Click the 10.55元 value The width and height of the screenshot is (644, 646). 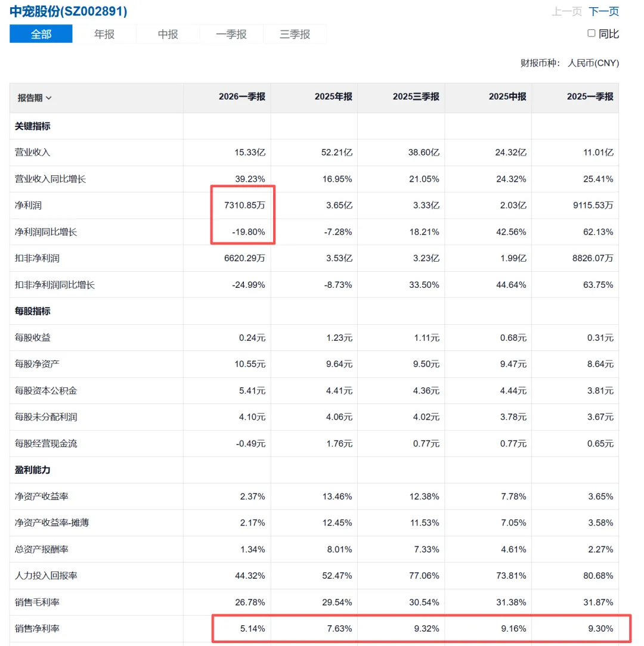250,364
